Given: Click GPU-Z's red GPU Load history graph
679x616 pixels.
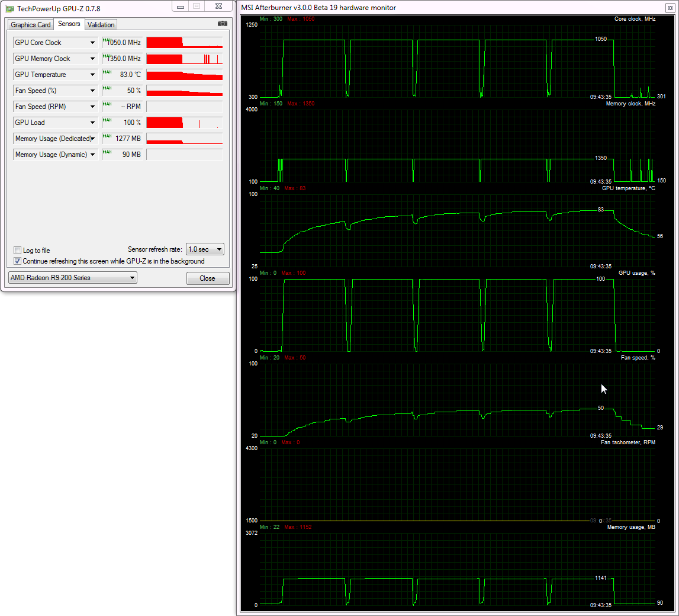Looking at the screenshot, I should (x=185, y=123).
